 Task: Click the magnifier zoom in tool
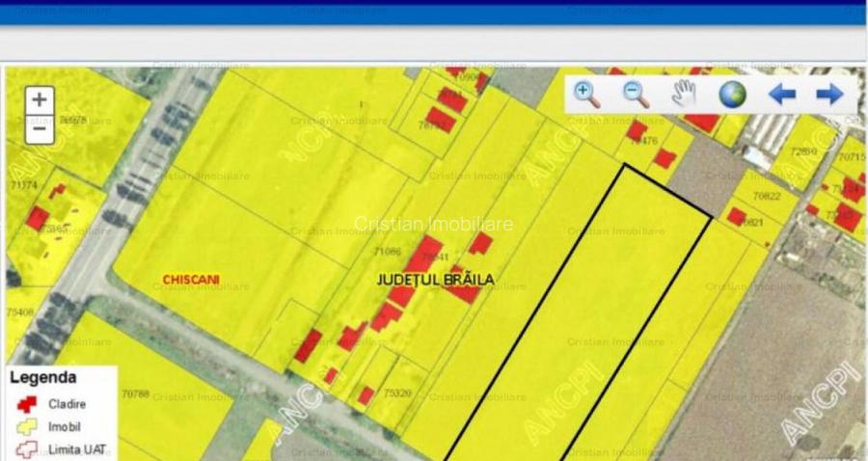[586, 94]
